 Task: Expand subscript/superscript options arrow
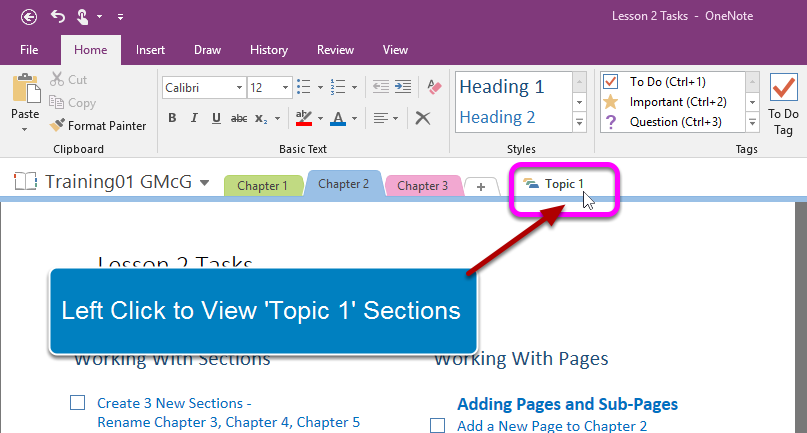[x=277, y=119]
